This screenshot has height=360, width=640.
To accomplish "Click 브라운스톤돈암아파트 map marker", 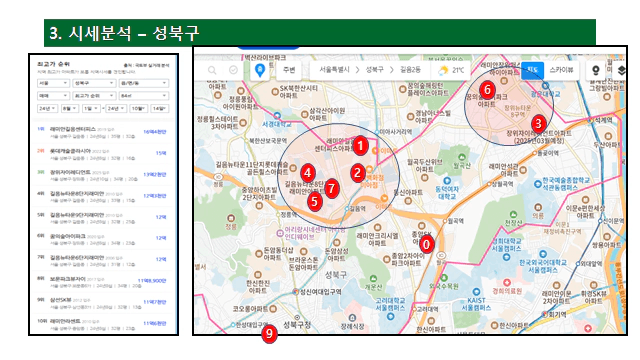I will pos(304,251).
